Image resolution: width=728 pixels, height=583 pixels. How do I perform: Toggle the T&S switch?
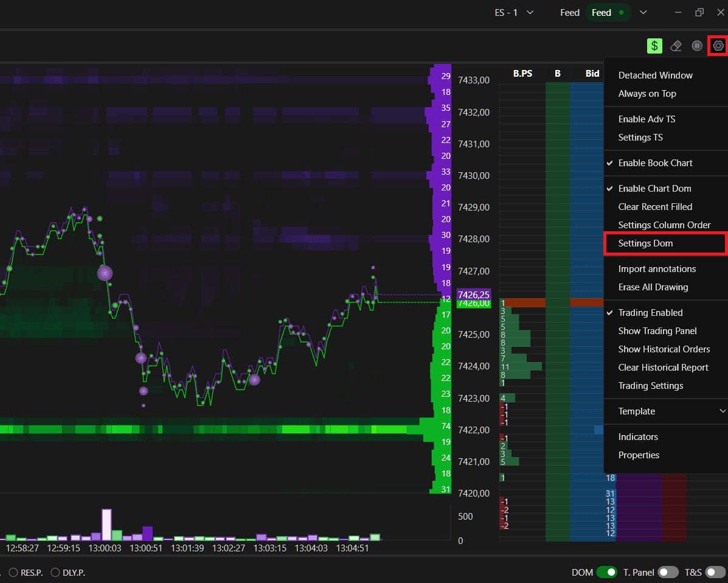(715, 572)
